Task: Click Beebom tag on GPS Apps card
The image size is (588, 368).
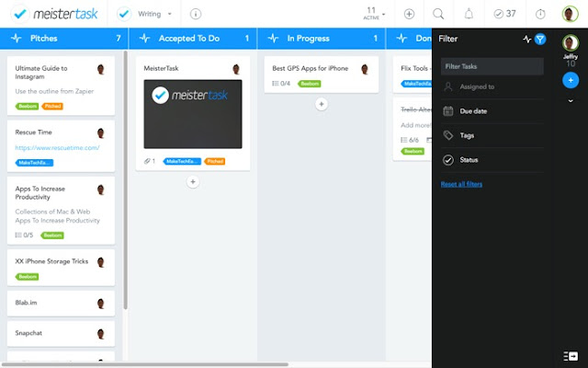Action: (310, 84)
